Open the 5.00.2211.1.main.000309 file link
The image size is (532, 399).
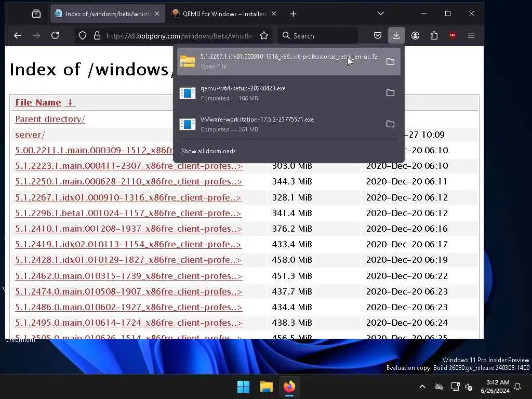click(x=94, y=150)
